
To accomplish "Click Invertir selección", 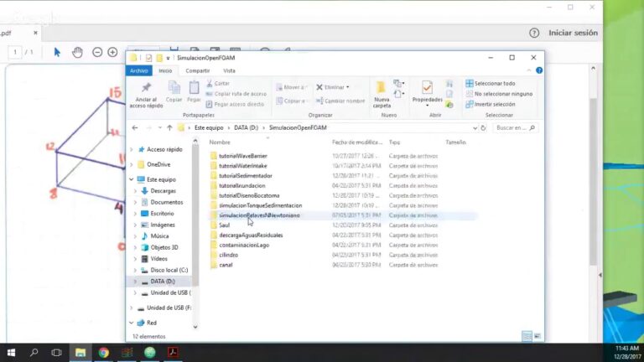I will click(x=490, y=104).
